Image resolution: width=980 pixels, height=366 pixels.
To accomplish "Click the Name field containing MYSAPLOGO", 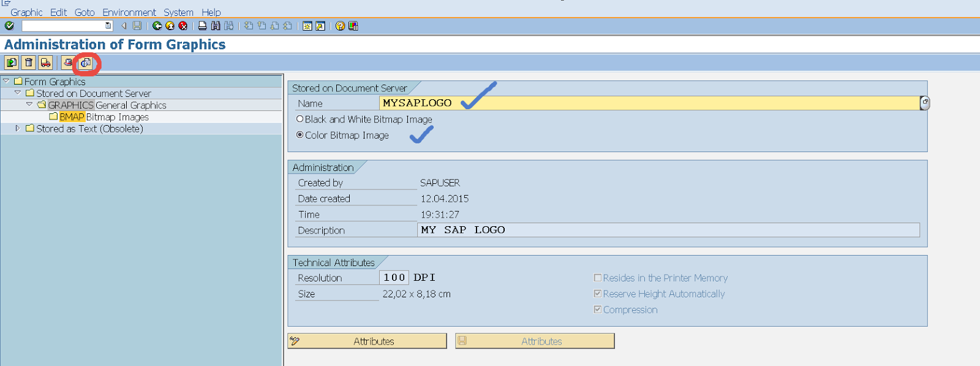I will (648, 103).
